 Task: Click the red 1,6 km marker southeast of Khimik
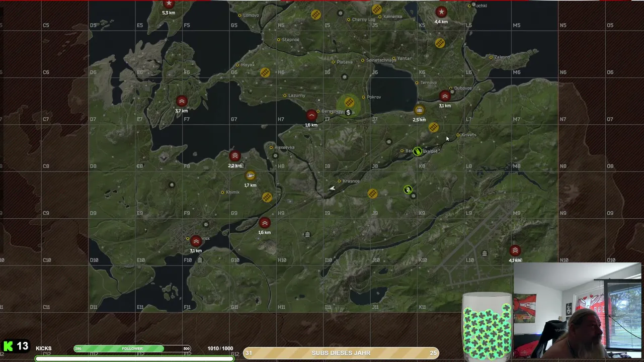pos(265,223)
